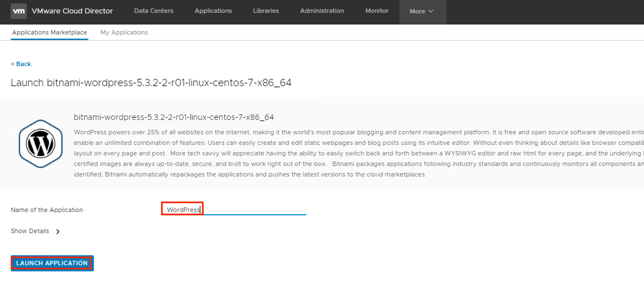Click the VMware Cloud Director title text
This screenshot has height=288, width=644.
(x=72, y=11)
